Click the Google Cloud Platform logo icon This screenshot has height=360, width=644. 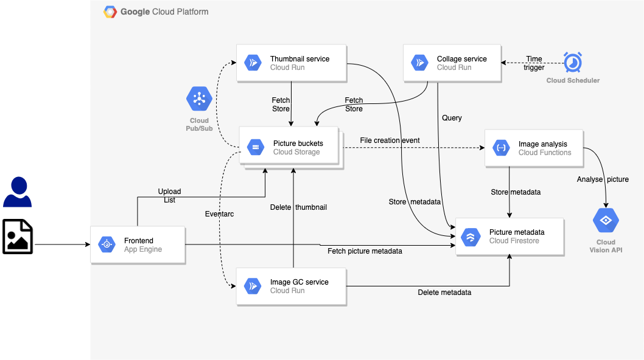[110, 12]
